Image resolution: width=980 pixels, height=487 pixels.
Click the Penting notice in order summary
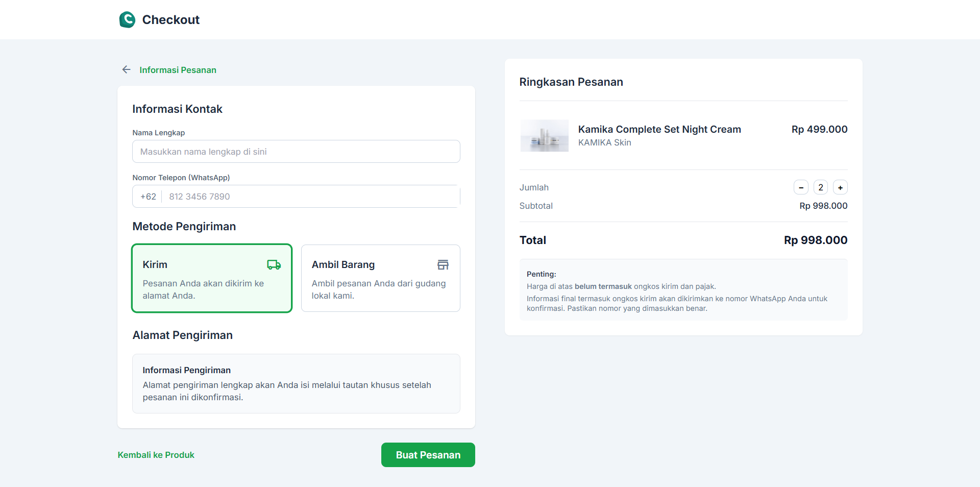click(x=683, y=290)
